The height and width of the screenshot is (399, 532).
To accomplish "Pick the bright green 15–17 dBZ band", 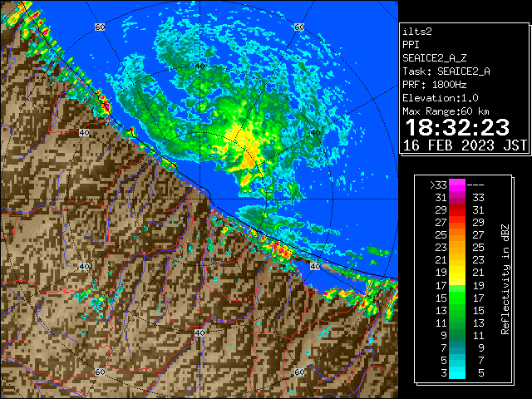I will pyautogui.click(x=457, y=298).
